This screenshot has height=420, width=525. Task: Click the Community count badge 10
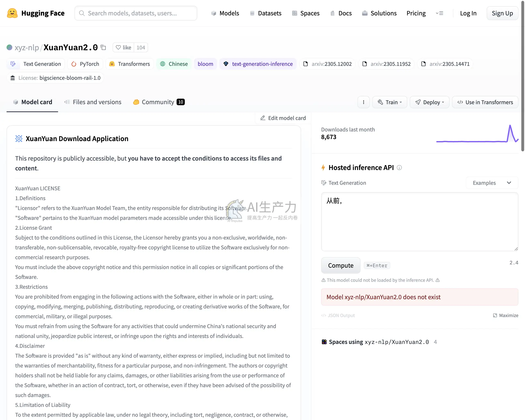point(180,102)
